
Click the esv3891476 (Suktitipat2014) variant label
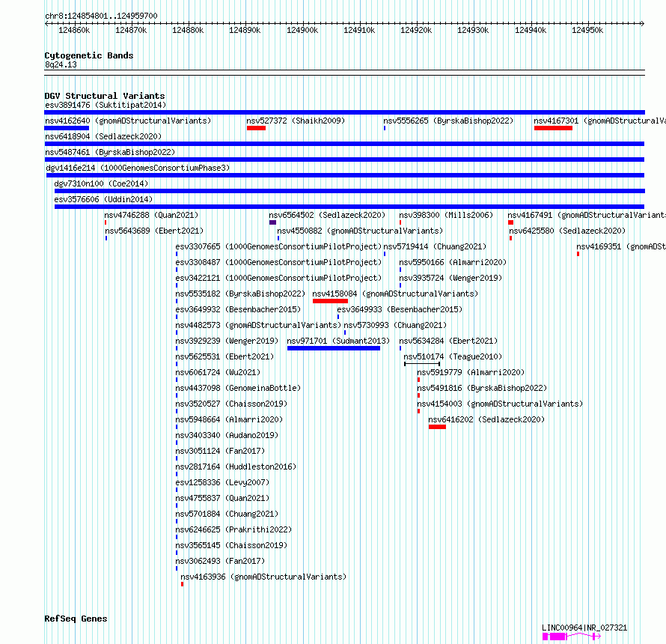106,105
